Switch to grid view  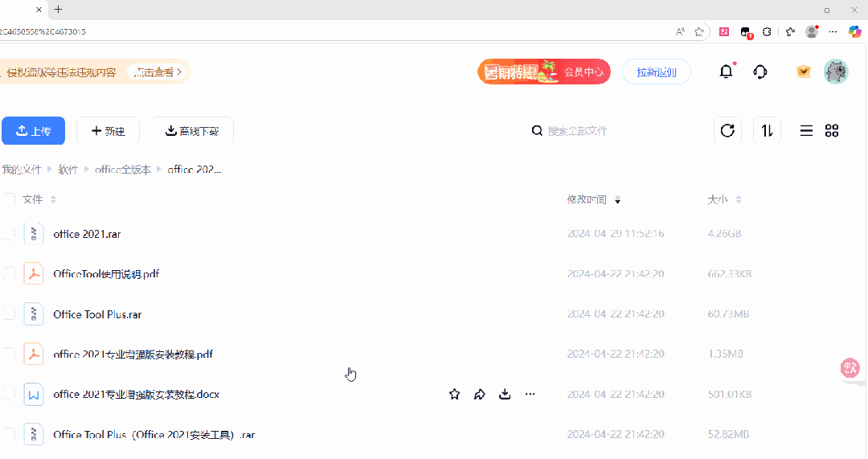832,131
